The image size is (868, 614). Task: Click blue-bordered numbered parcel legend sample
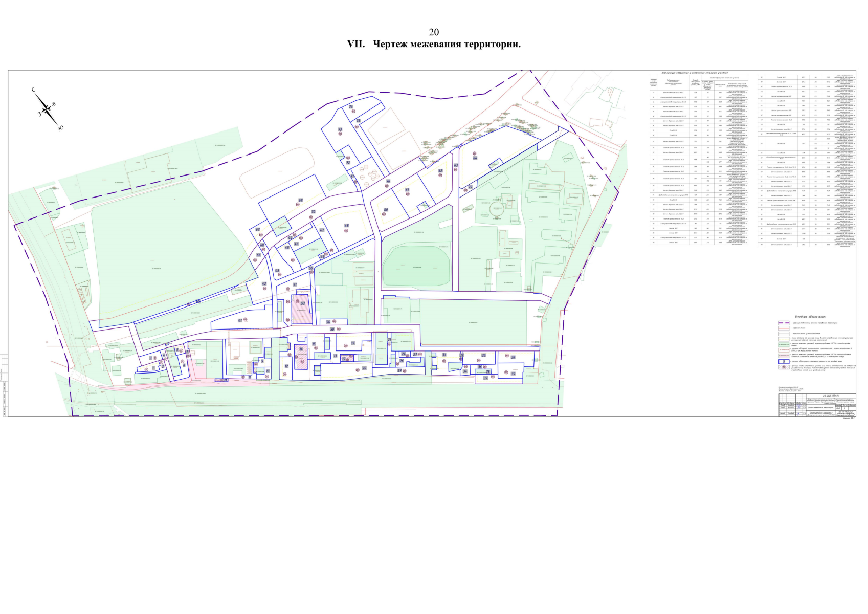click(784, 361)
